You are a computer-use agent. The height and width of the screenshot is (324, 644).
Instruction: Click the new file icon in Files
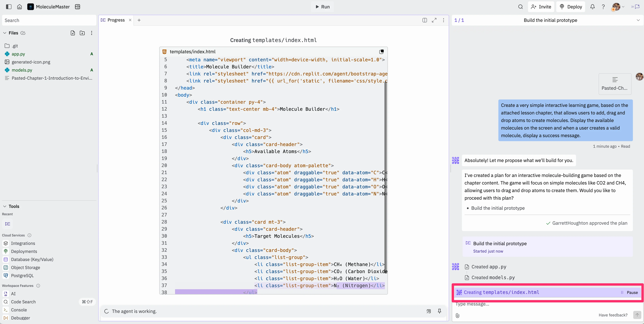coord(73,33)
